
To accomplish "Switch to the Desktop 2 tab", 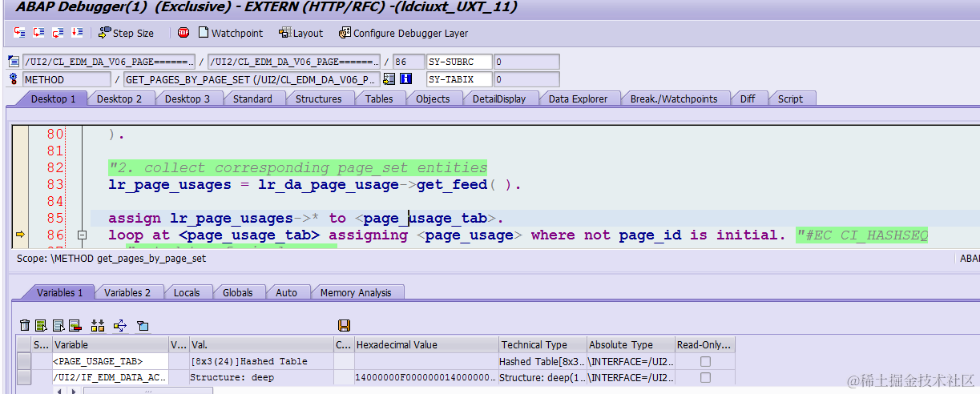I will 119,98.
